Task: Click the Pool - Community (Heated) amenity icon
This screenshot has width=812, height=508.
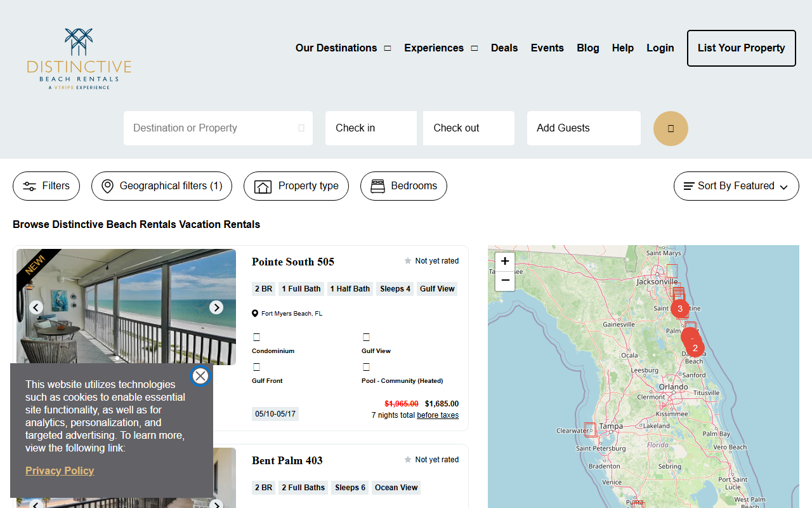Action: (366, 367)
